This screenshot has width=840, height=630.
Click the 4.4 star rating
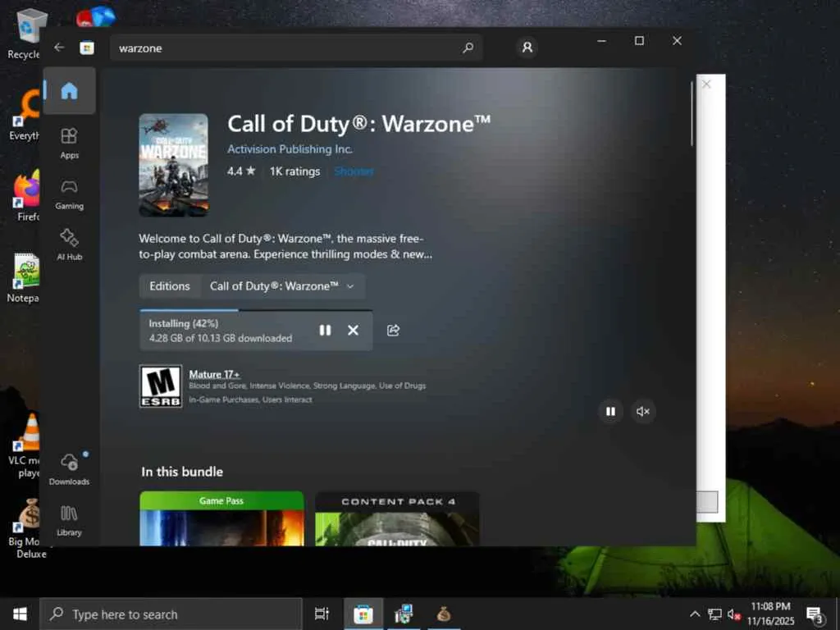241,171
